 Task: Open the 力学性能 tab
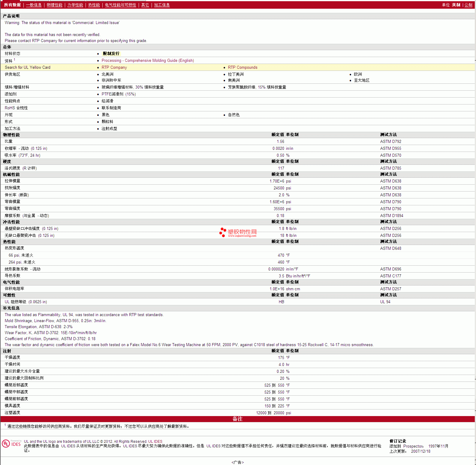point(75,5)
